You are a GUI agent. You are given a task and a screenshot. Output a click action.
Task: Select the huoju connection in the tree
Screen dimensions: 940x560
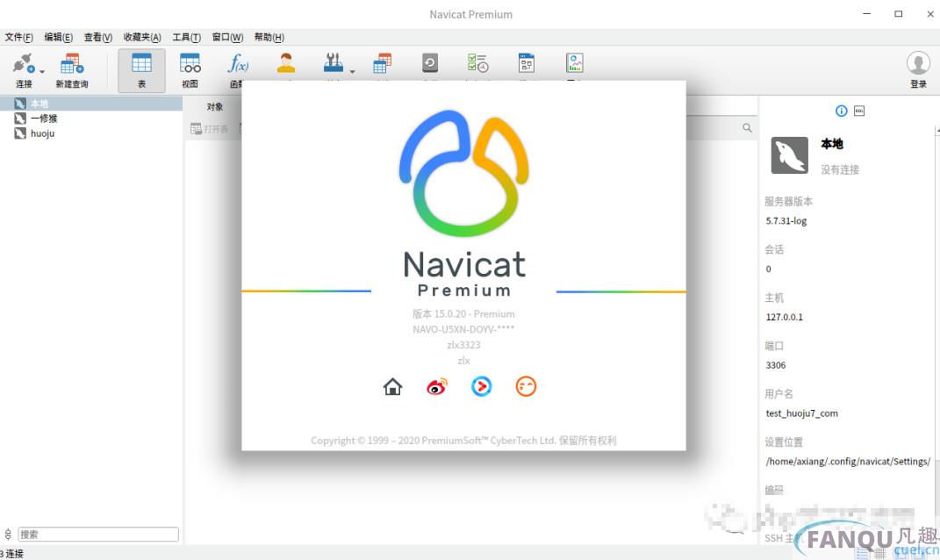point(42,133)
